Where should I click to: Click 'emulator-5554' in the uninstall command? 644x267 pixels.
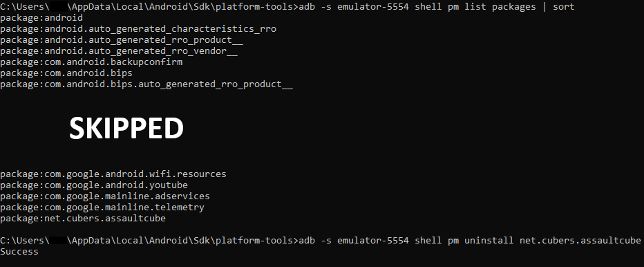point(373,240)
